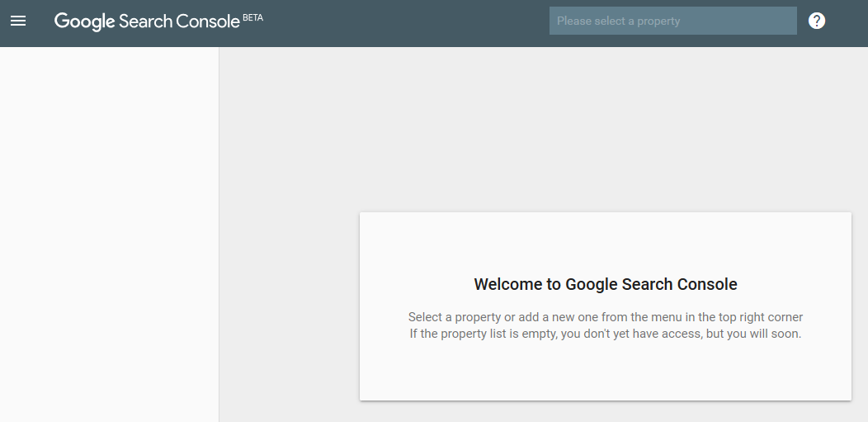Click the BETA badge beside the logo
This screenshot has width=868, height=422.
(253, 17)
